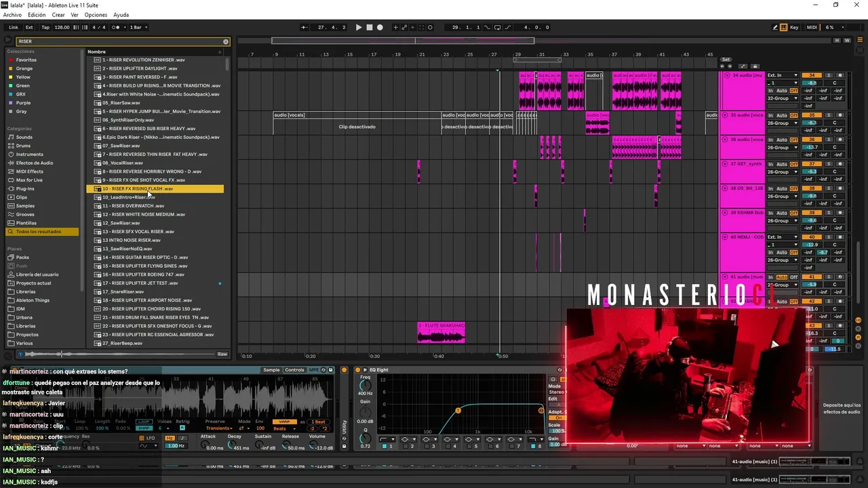Click the Stop transport button
The image size is (868, 488).
(370, 28)
